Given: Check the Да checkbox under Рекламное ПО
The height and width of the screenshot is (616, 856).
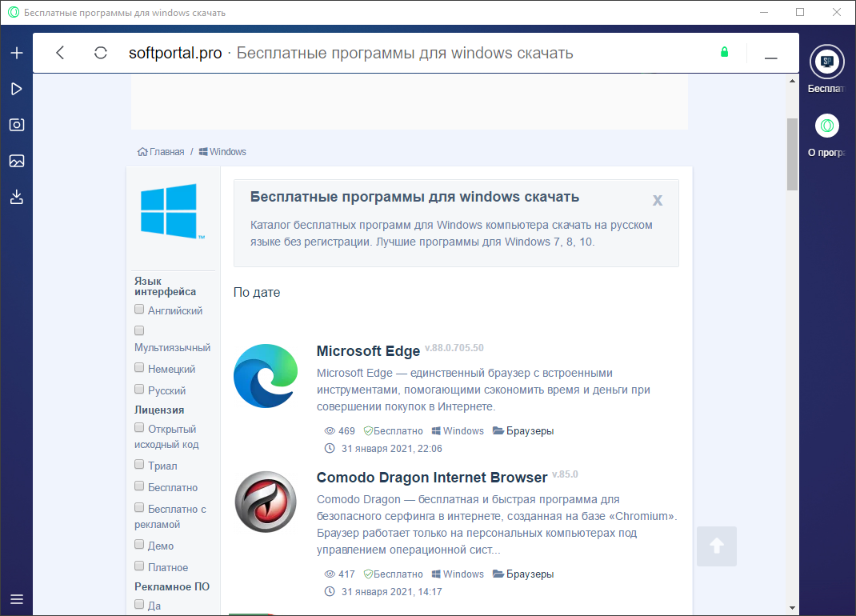Looking at the screenshot, I should tap(139, 605).
